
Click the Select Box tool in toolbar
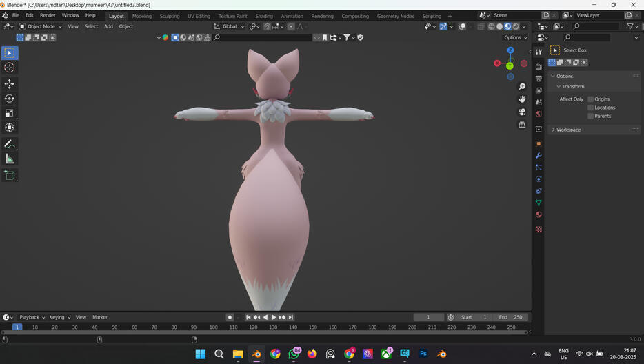pyautogui.click(x=10, y=53)
